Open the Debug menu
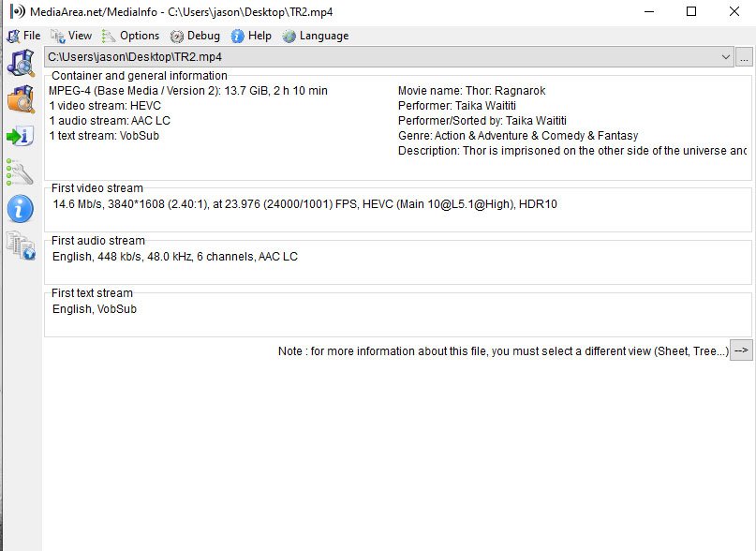 [195, 36]
